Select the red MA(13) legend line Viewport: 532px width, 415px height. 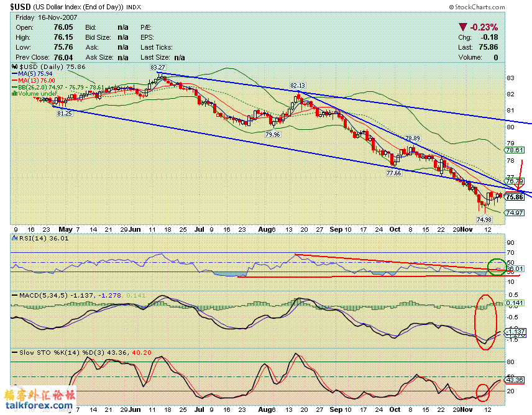point(14,80)
